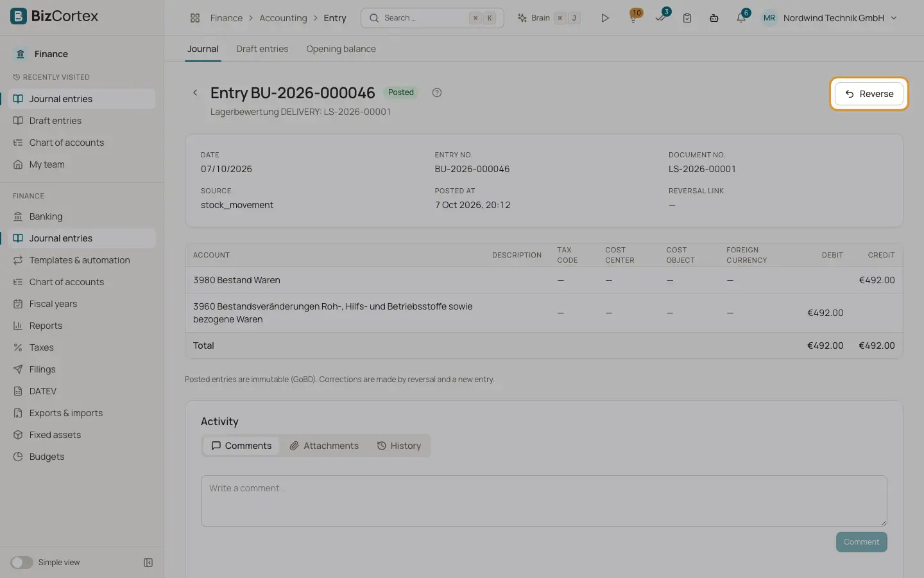Click the clipboard icon in top bar

click(687, 18)
